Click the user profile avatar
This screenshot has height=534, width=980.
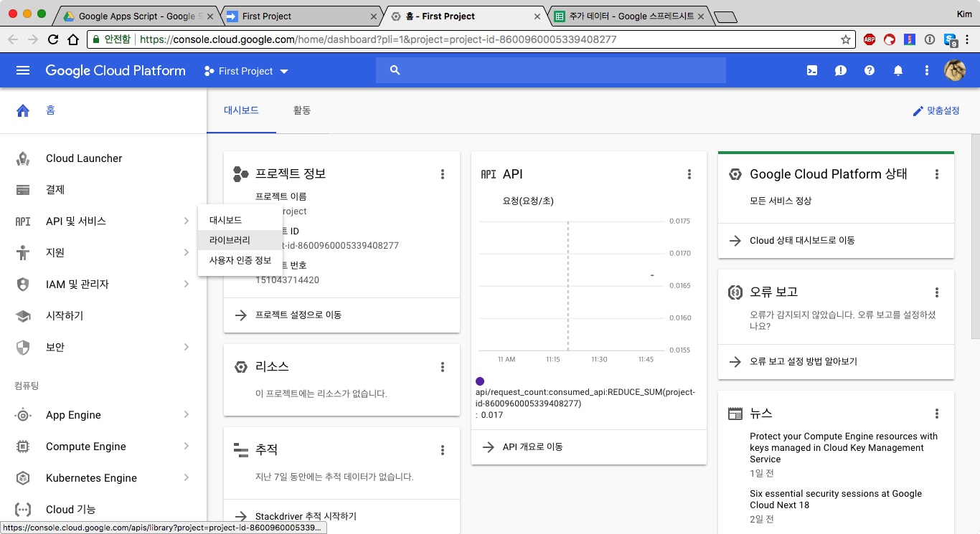pyautogui.click(x=954, y=70)
